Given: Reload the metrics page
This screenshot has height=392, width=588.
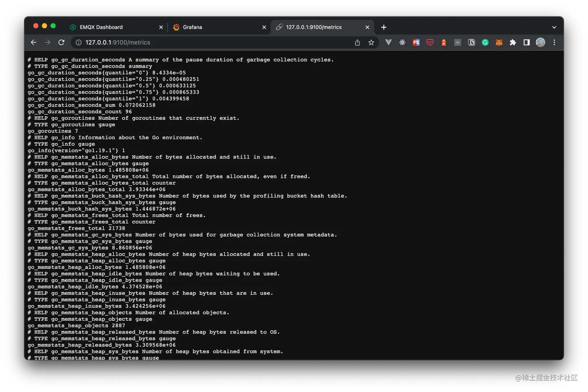Looking at the screenshot, I should (61, 42).
